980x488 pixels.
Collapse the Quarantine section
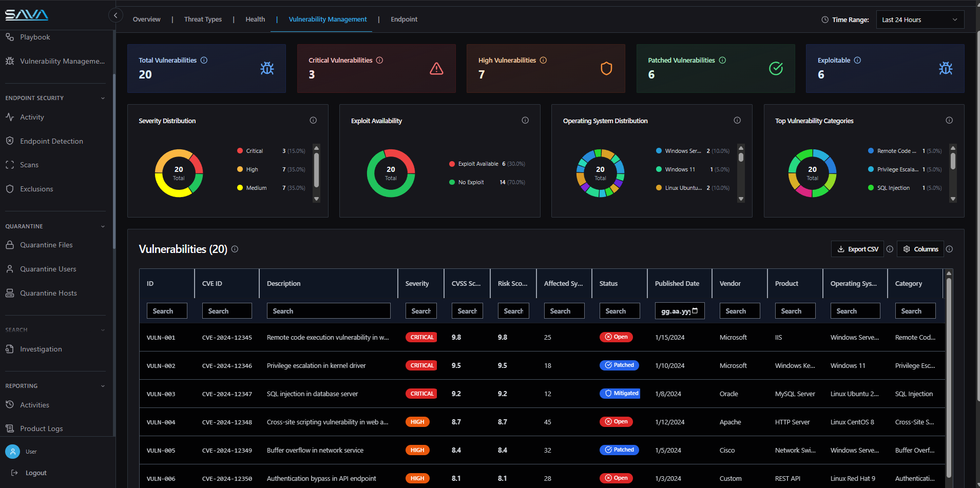tap(103, 226)
